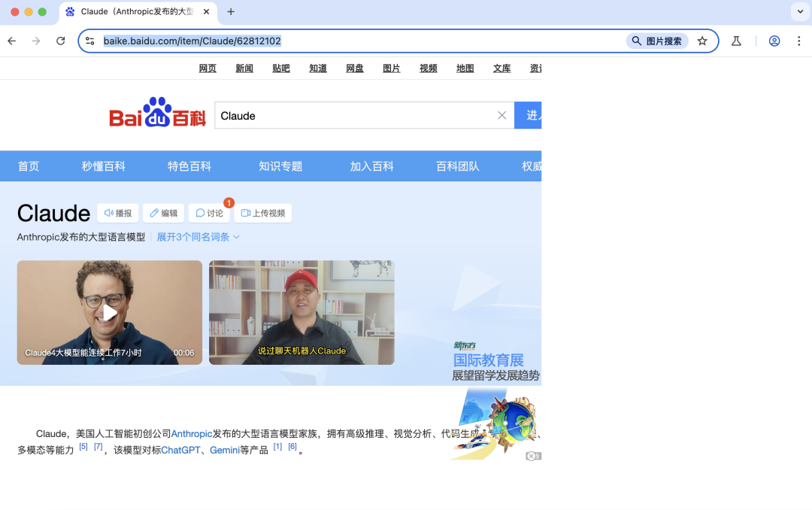Select the Claude browser tab
This screenshot has width=812, height=510.
(138, 13)
